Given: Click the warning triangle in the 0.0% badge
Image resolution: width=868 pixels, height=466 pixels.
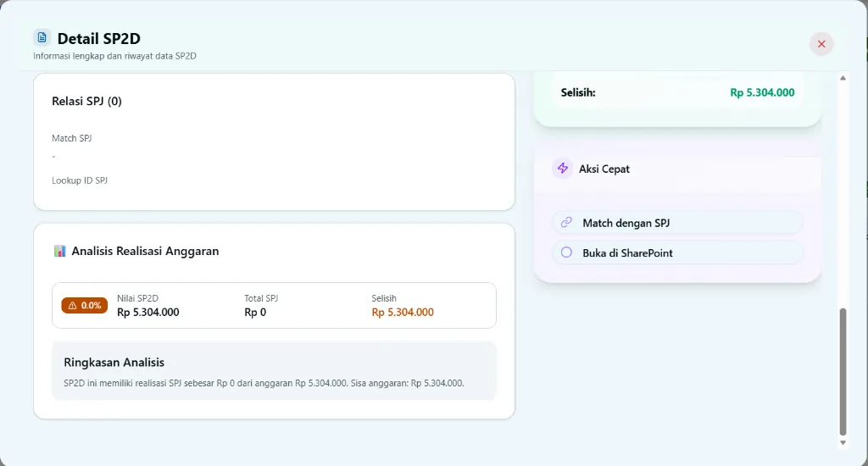Looking at the screenshot, I should click(x=73, y=305).
